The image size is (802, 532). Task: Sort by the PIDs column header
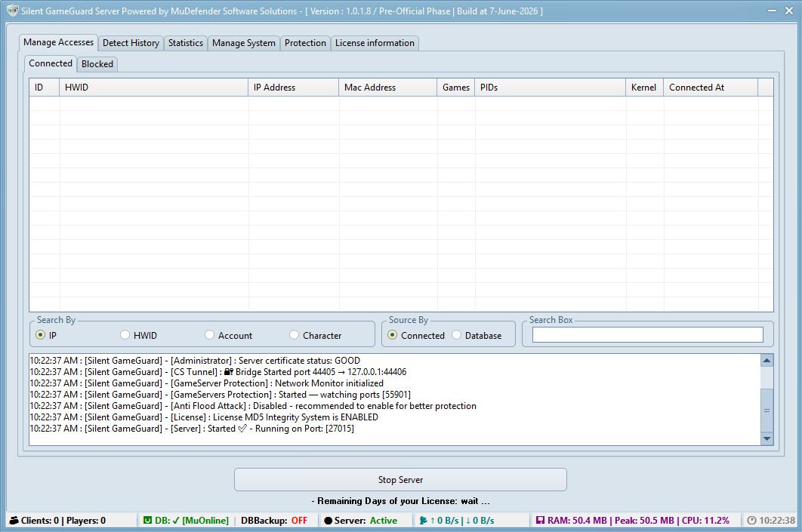(x=551, y=88)
